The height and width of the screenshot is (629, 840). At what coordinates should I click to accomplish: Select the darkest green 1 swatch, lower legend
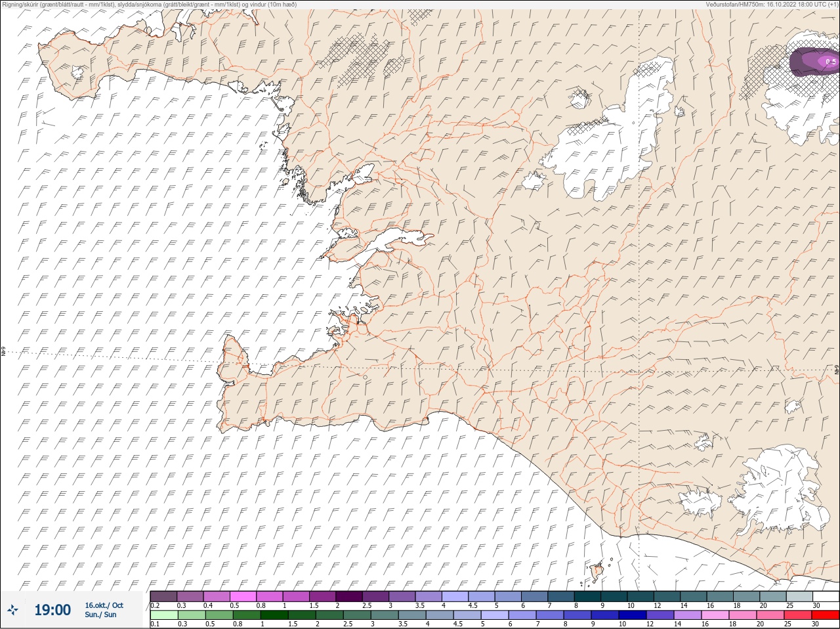click(x=274, y=615)
